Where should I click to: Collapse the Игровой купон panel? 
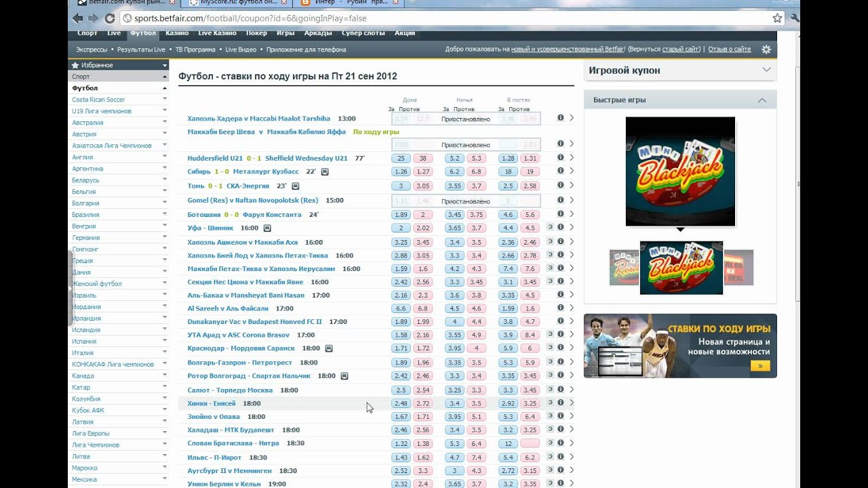click(x=766, y=70)
